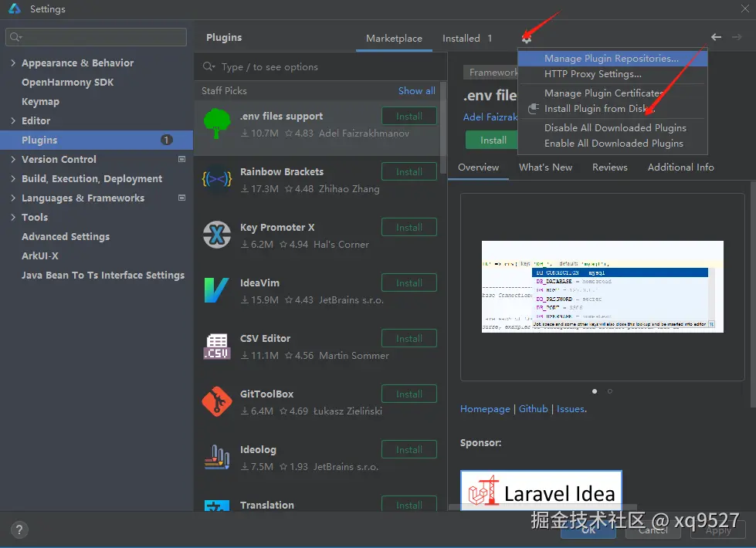This screenshot has height=548, width=756.
Task: Expand the Tools settings node
Action: click(x=13, y=217)
